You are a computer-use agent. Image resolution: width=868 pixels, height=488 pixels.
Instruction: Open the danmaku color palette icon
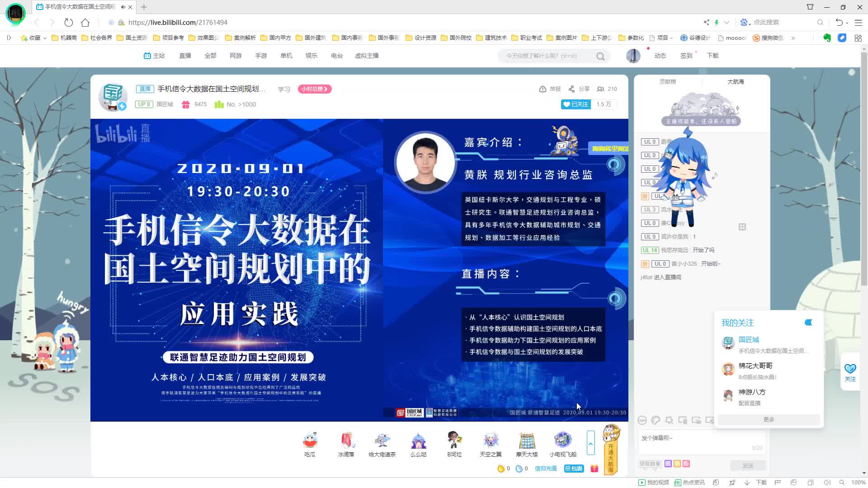point(656,420)
